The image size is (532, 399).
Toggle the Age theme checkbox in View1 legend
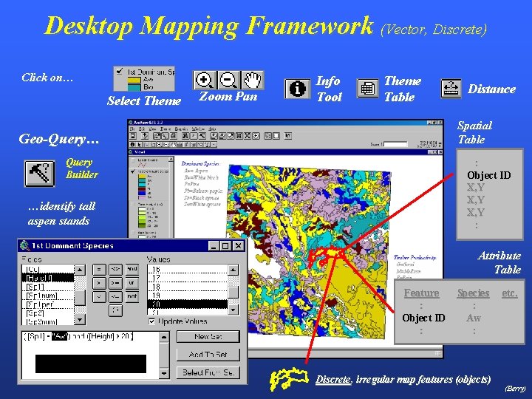[x=134, y=233]
